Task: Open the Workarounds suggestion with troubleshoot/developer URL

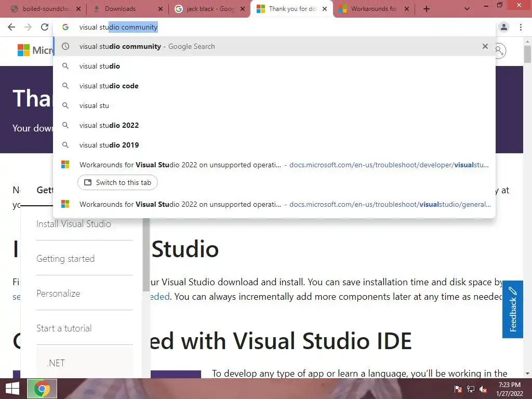Action: pos(274,165)
